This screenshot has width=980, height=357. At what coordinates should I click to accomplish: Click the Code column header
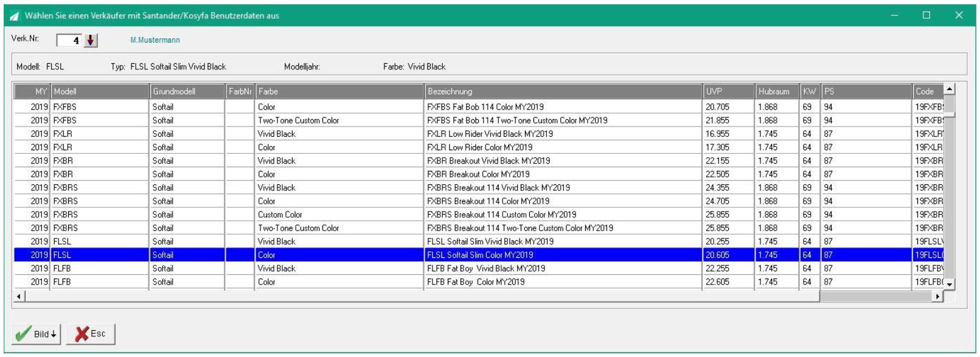coord(928,91)
